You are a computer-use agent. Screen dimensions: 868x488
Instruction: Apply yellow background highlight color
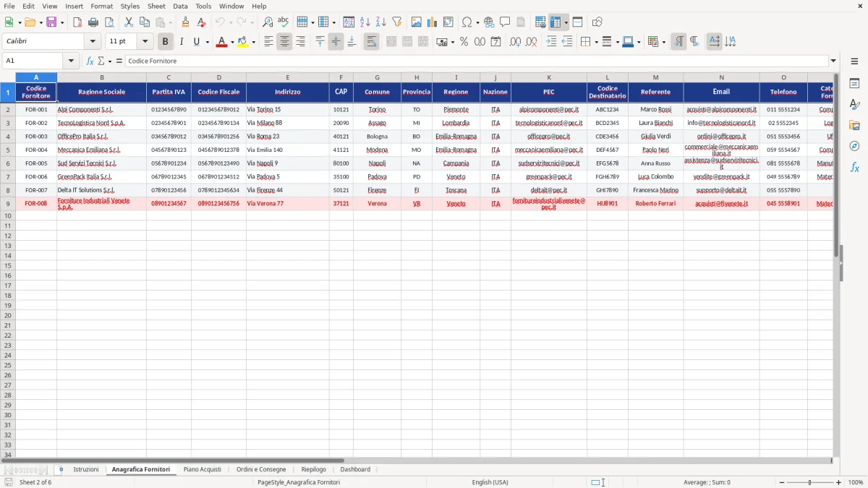click(x=243, y=42)
